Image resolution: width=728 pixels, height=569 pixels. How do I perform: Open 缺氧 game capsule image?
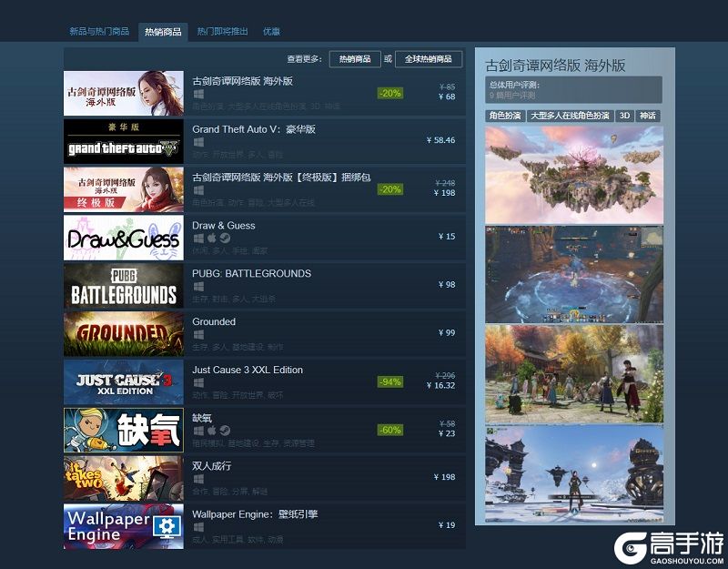click(x=124, y=430)
